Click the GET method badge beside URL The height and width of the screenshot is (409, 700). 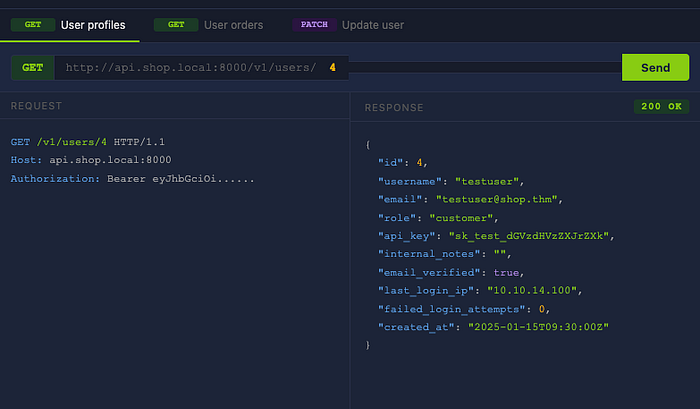point(33,68)
